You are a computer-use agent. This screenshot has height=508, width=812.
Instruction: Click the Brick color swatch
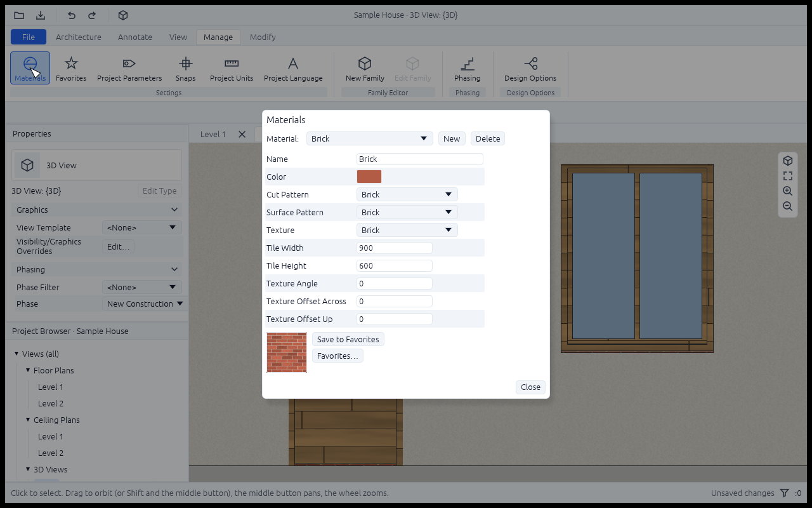369,177
